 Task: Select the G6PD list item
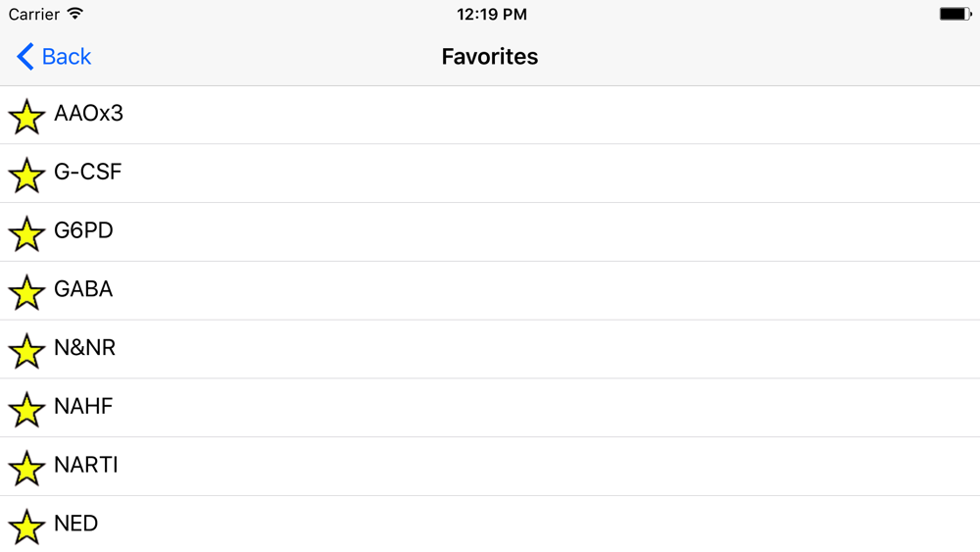tap(490, 232)
